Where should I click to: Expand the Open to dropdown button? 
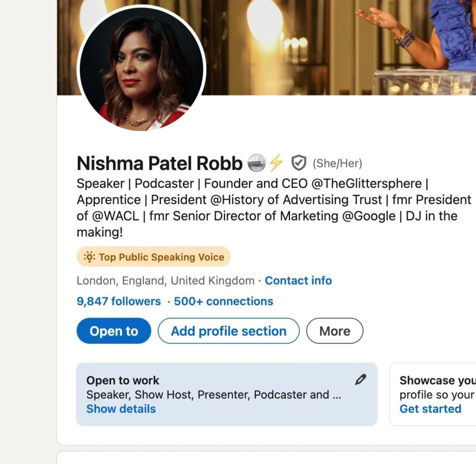[x=114, y=331]
